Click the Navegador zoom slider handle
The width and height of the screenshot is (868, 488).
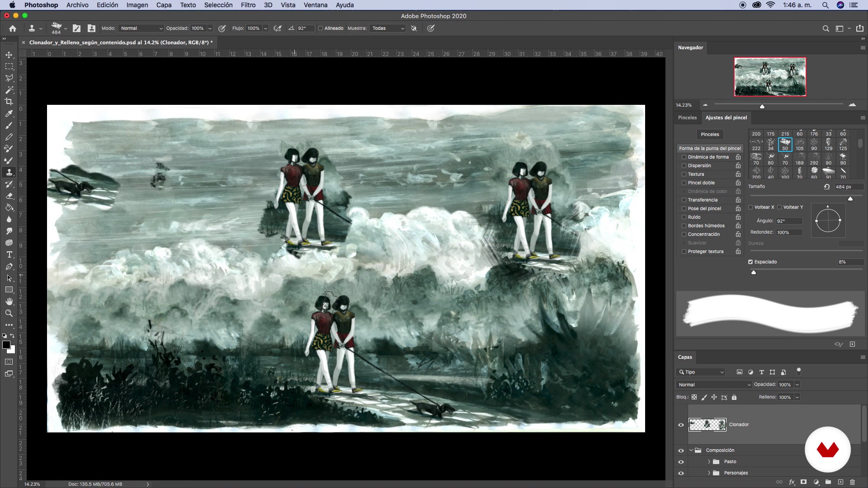762,107
